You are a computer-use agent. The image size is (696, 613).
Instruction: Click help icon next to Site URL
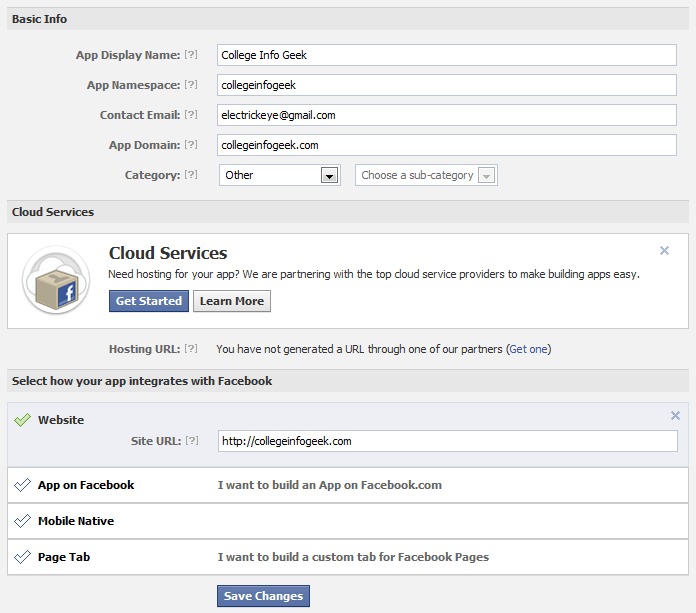click(x=192, y=441)
